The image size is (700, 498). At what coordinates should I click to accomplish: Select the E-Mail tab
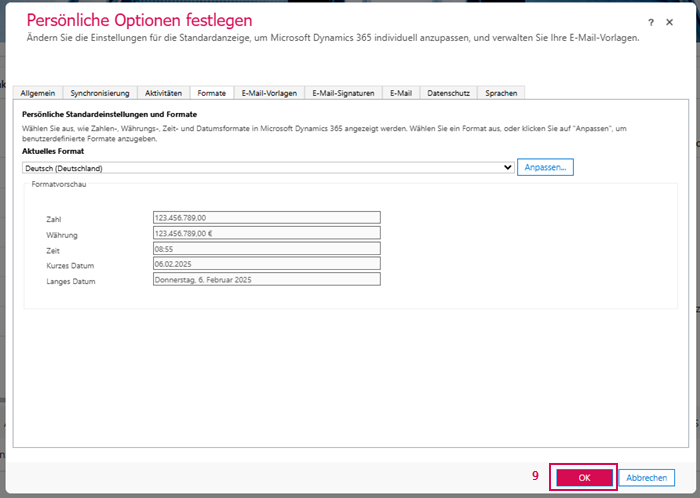coord(401,93)
